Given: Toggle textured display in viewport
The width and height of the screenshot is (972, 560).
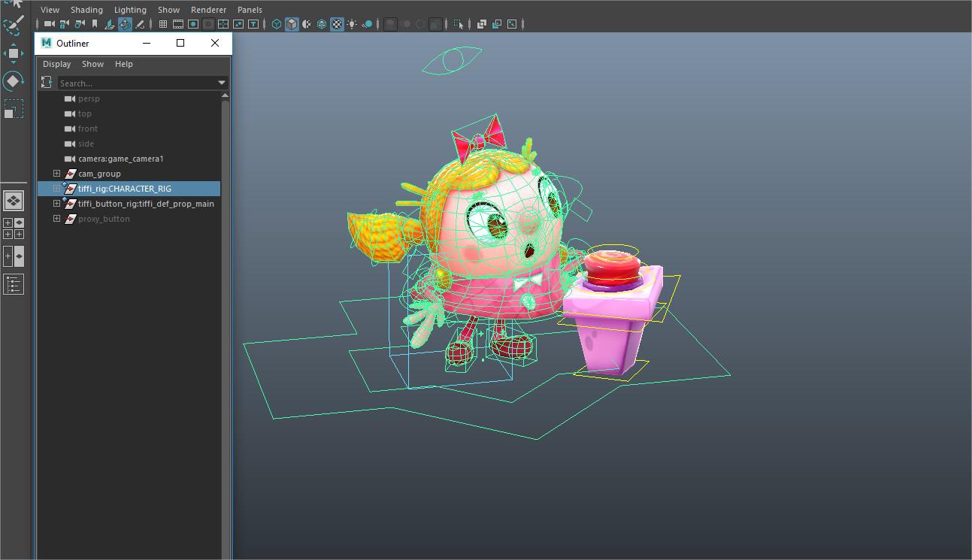Looking at the screenshot, I should point(337,24).
